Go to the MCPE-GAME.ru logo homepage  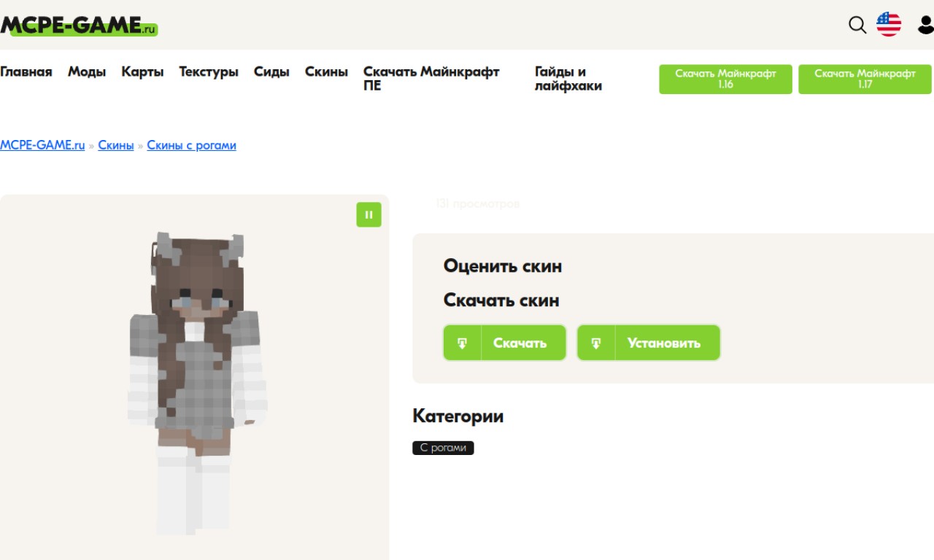click(x=79, y=26)
